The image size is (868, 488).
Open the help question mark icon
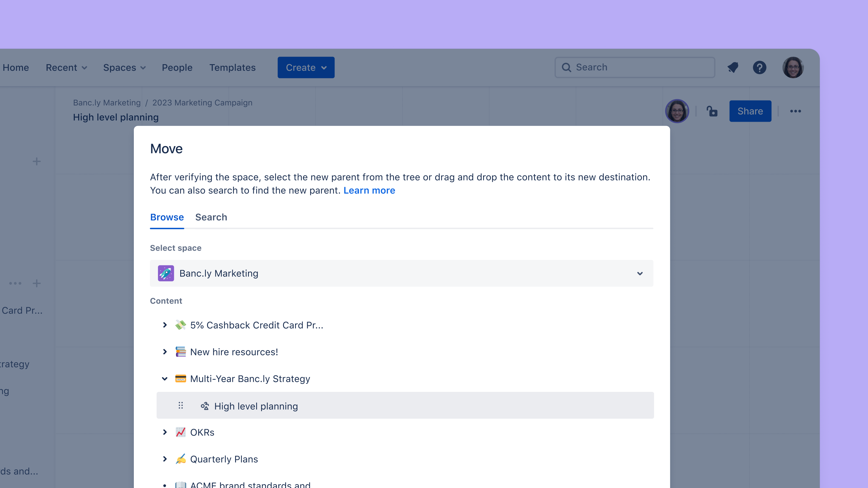759,67
